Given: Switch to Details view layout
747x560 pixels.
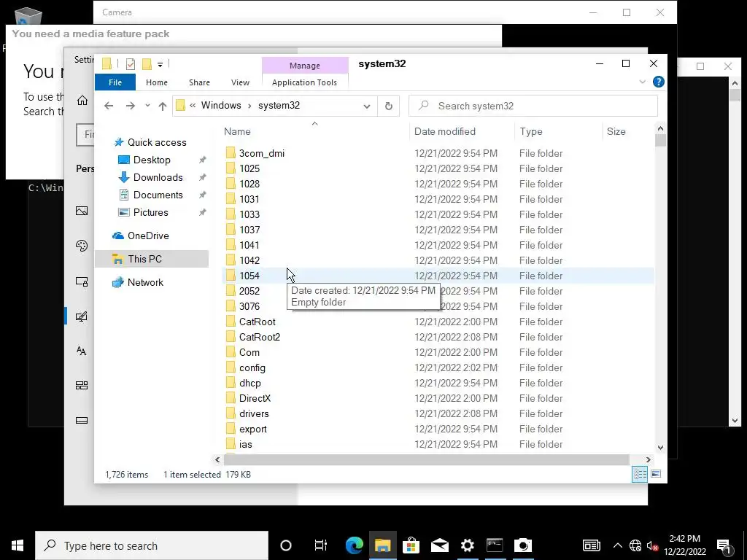Looking at the screenshot, I should coord(639,474).
